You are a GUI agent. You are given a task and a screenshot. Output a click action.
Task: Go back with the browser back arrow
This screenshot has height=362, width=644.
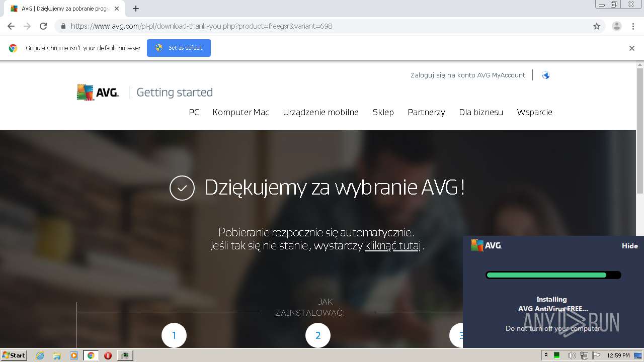[11, 26]
